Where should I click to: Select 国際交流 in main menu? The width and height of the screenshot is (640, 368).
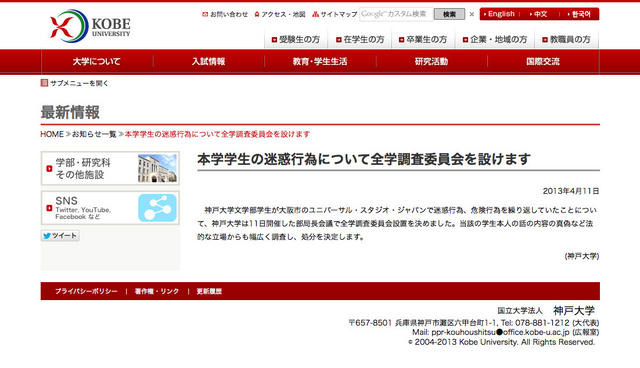pos(543,62)
